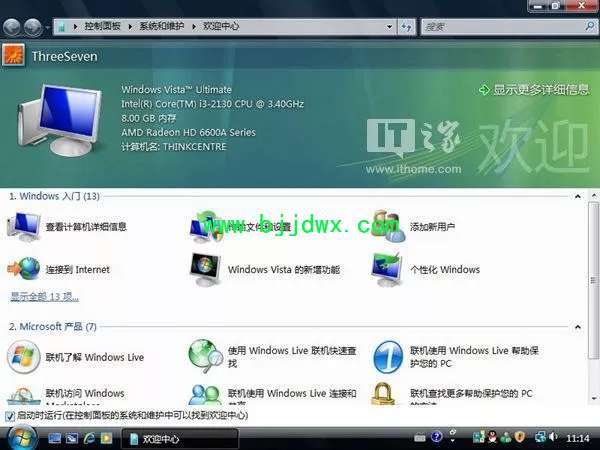This screenshot has width=600, height=450.
Task: Click the Forward navigation button
Action: tap(33, 27)
